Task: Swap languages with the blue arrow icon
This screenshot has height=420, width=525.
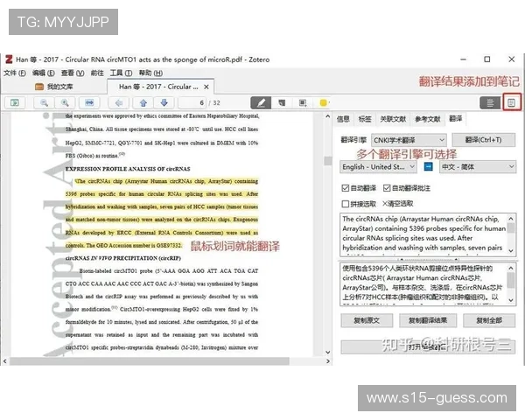Action: 428,166
